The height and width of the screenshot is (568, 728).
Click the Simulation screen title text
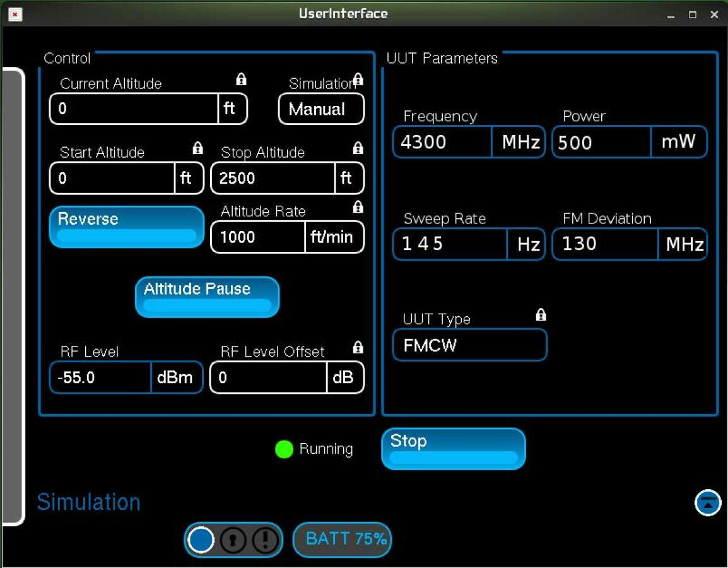(x=89, y=502)
